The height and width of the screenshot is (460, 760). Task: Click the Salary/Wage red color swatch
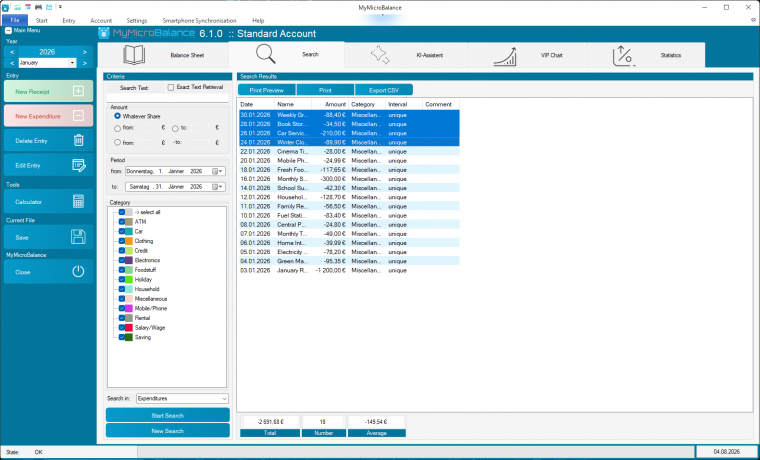click(129, 328)
